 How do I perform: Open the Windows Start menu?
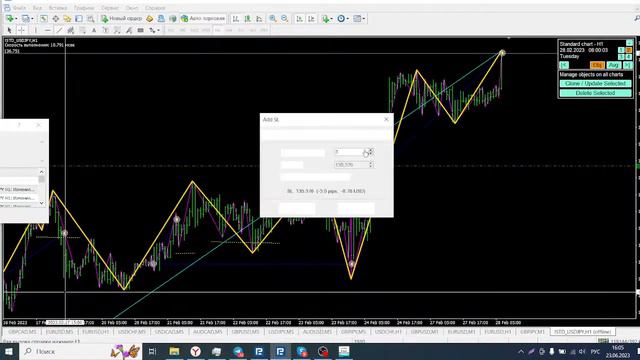(9, 351)
